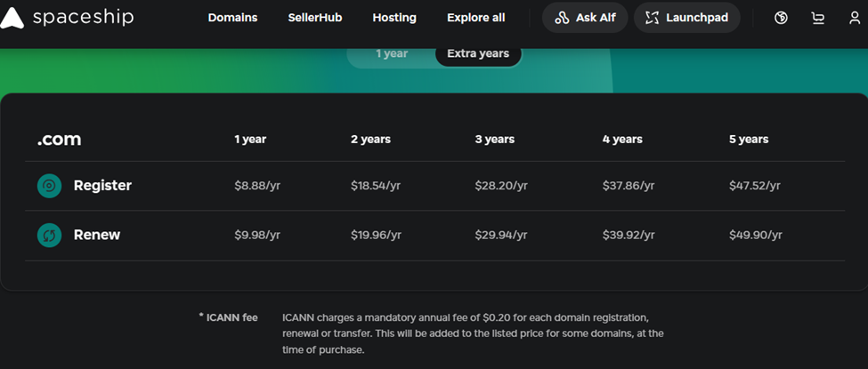
Task: Open the user account icon
Action: coord(855,18)
